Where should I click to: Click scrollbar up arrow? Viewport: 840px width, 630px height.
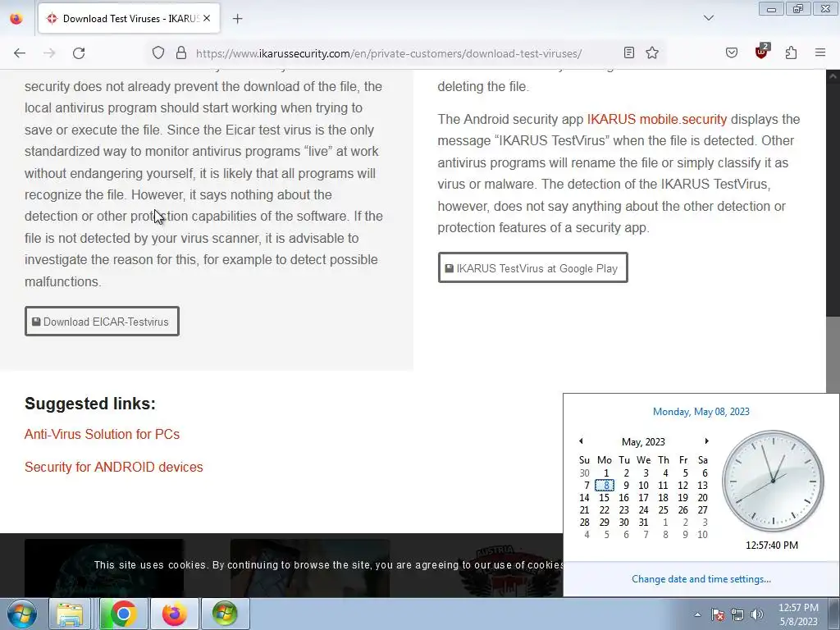coord(833,76)
